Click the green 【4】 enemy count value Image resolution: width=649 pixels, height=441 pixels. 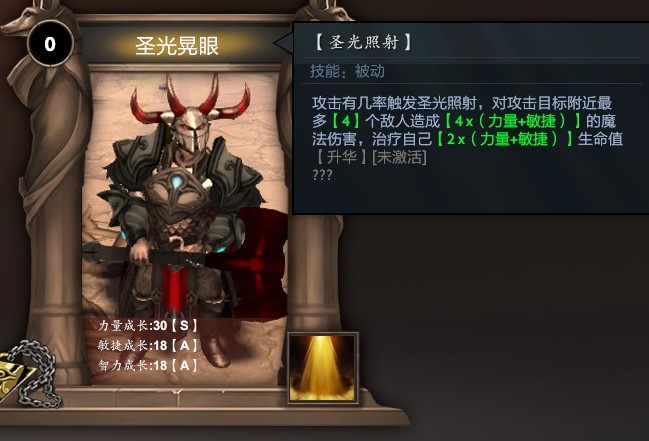point(346,121)
